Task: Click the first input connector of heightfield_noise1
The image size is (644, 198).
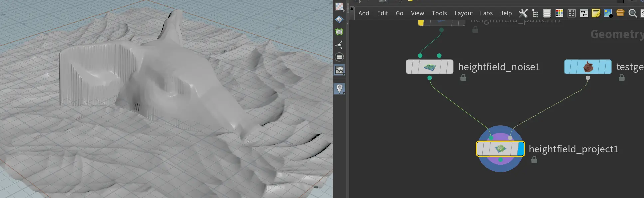Action: click(x=420, y=56)
